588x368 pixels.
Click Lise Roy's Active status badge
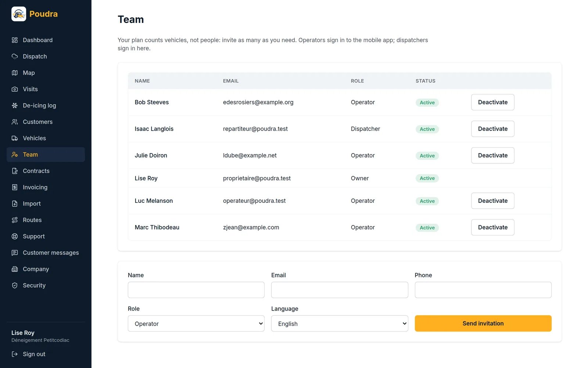tap(427, 178)
